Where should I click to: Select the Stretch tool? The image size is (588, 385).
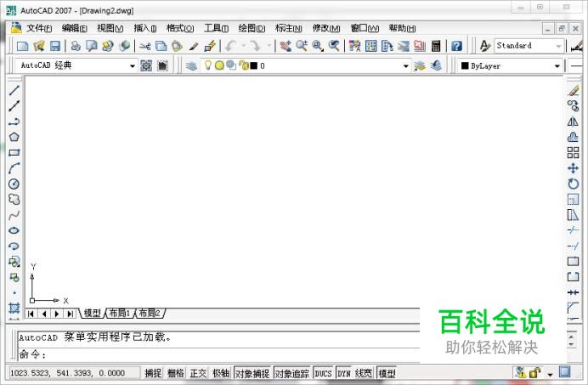pyautogui.click(x=573, y=215)
